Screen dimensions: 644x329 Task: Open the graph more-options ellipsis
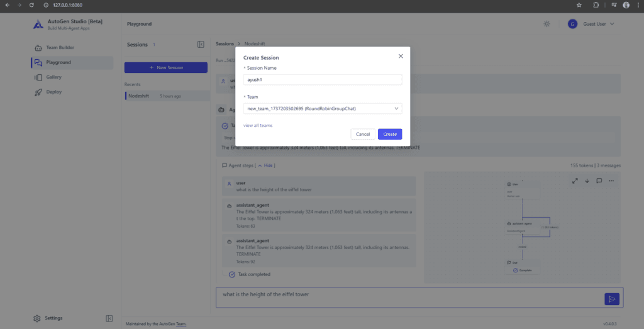[611, 181]
